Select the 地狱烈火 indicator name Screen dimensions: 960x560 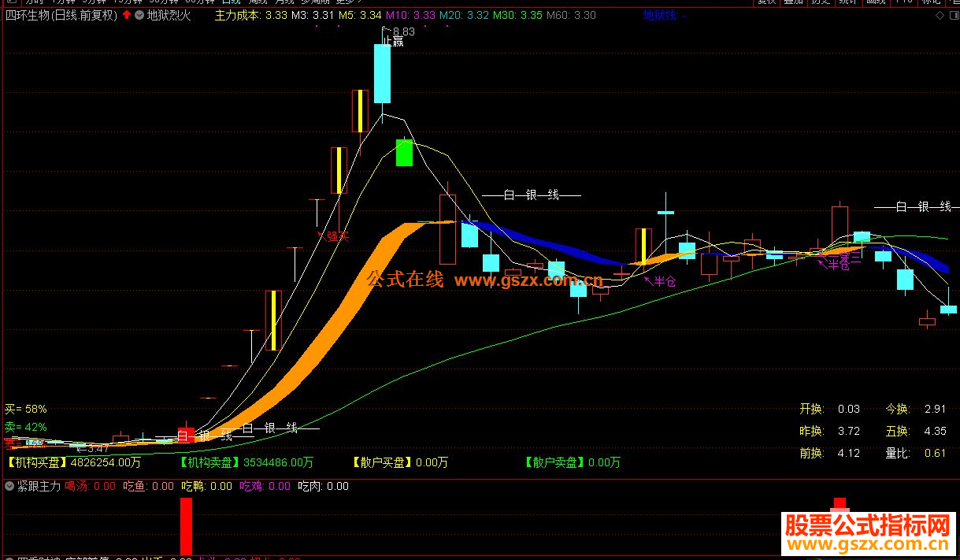[x=169, y=15]
